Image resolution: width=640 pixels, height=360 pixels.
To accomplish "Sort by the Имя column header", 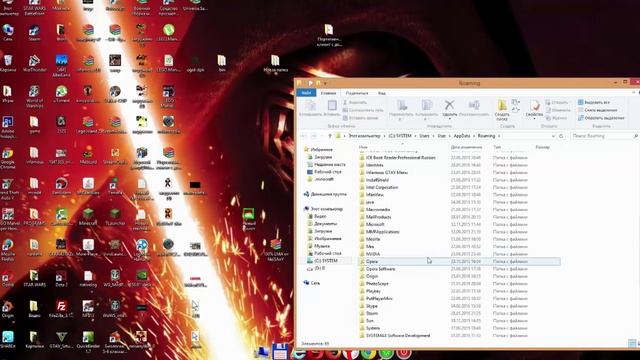I will click(363, 147).
